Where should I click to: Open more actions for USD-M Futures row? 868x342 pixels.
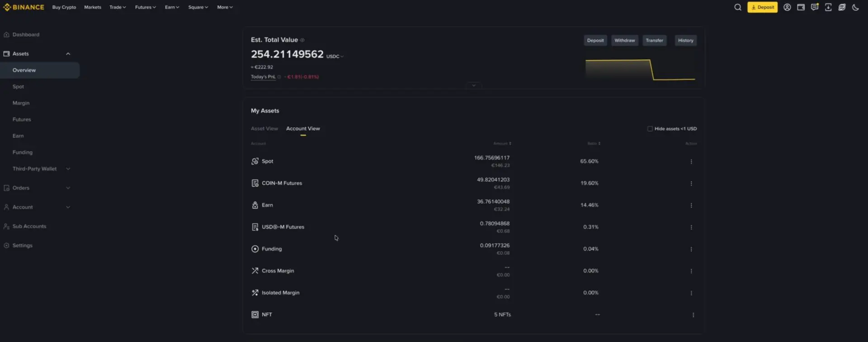(691, 227)
